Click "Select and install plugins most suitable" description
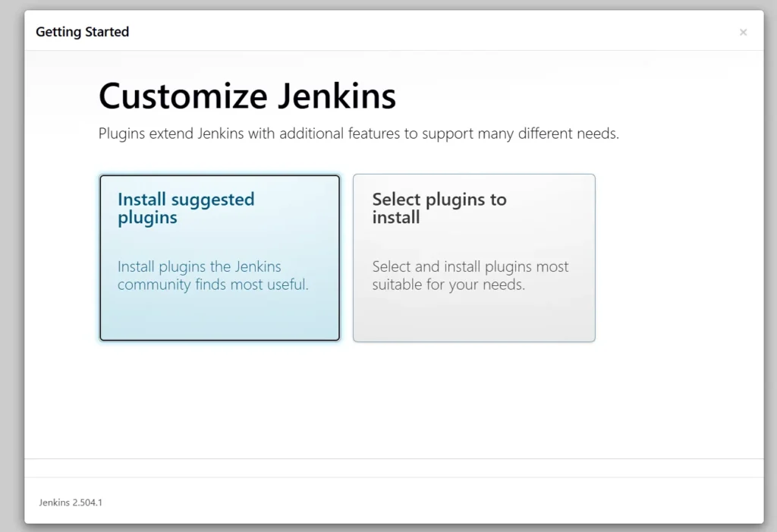This screenshot has width=777, height=532. 470,276
